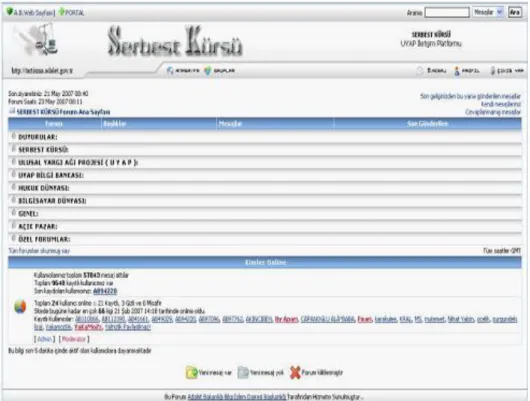The height and width of the screenshot is (401, 530).
Task: Mark all forums read via Tüm forumları link
Action: [39, 251]
